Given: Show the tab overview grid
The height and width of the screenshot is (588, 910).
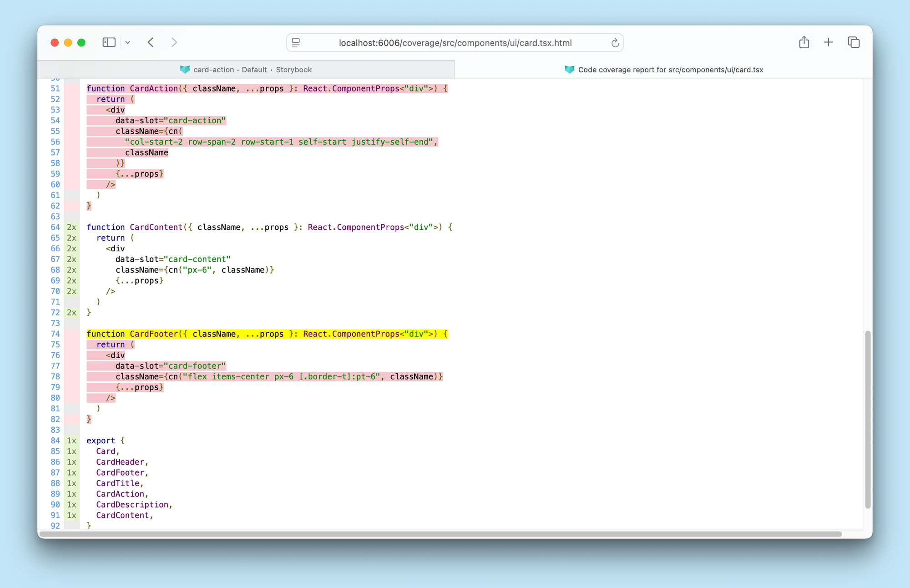Looking at the screenshot, I should point(854,42).
